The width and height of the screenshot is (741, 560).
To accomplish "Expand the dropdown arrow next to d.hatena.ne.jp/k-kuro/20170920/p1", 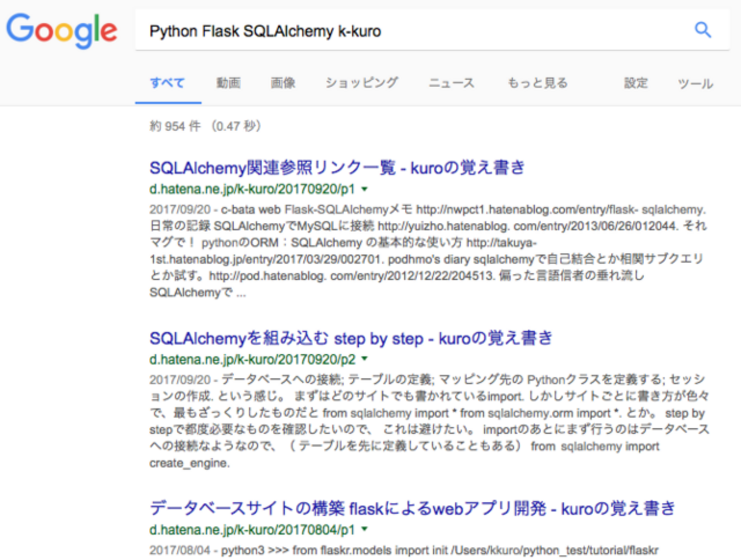I will [x=364, y=190].
